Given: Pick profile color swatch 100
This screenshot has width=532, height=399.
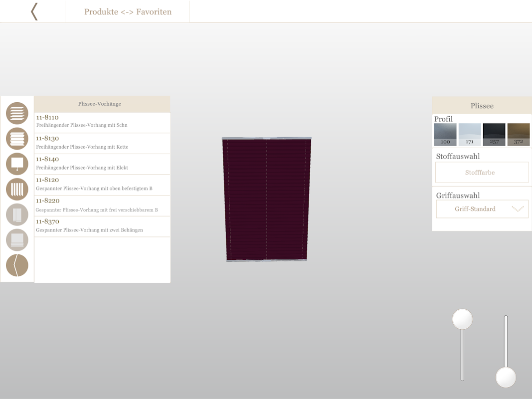Looking at the screenshot, I should click(445, 134).
